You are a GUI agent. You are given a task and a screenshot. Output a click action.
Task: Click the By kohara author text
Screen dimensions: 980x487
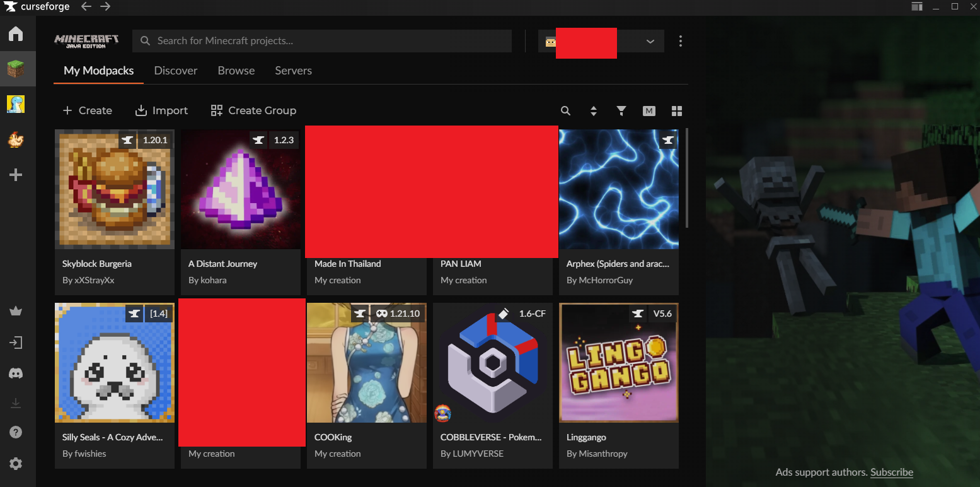tap(207, 280)
